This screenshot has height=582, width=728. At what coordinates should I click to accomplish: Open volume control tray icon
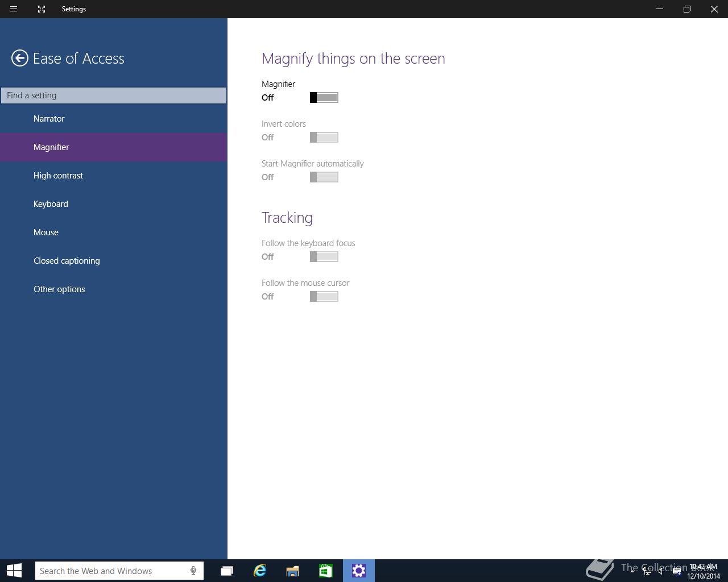tap(660, 571)
